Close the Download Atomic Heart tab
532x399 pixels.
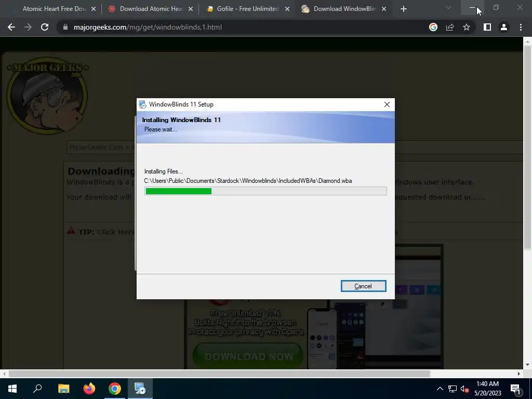click(x=191, y=9)
